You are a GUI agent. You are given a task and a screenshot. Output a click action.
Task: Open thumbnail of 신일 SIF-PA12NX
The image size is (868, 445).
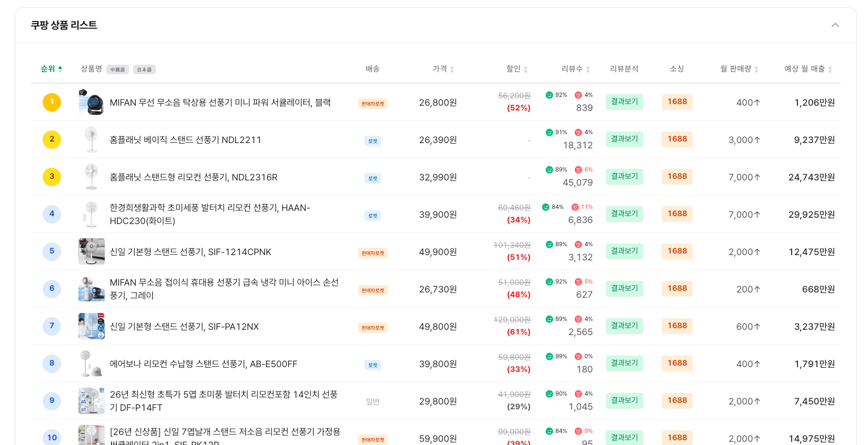92,326
